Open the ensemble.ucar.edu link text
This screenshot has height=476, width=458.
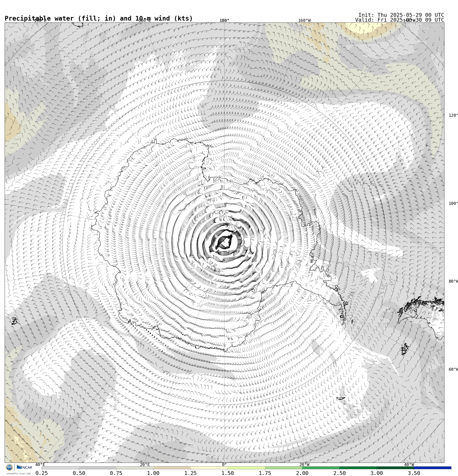point(19,473)
